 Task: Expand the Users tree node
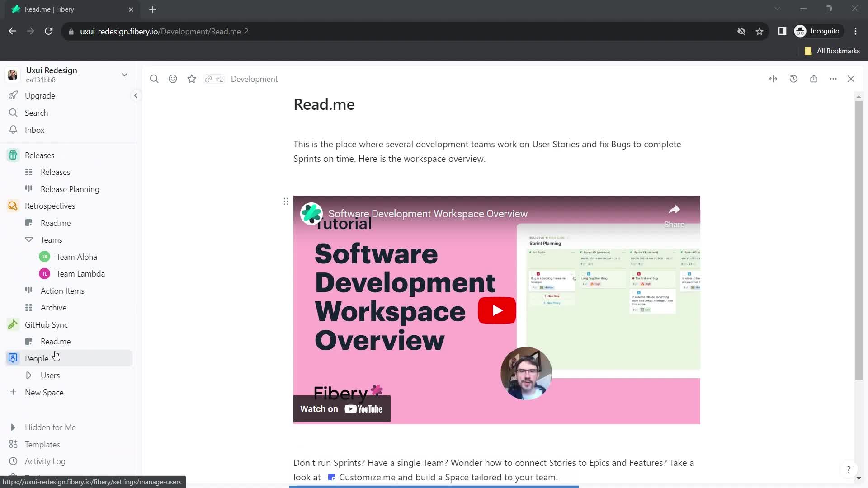pyautogui.click(x=29, y=375)
